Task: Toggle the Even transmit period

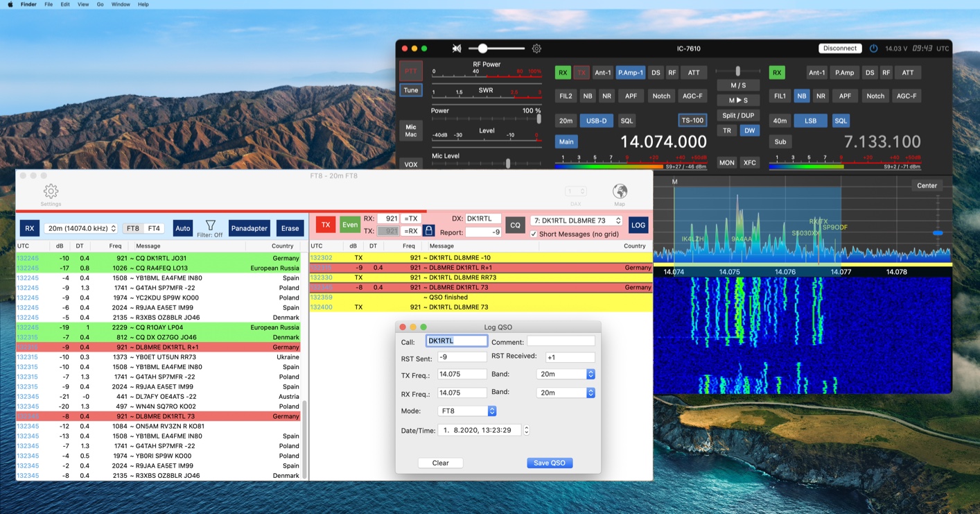Action: click(x=350, y=225)
